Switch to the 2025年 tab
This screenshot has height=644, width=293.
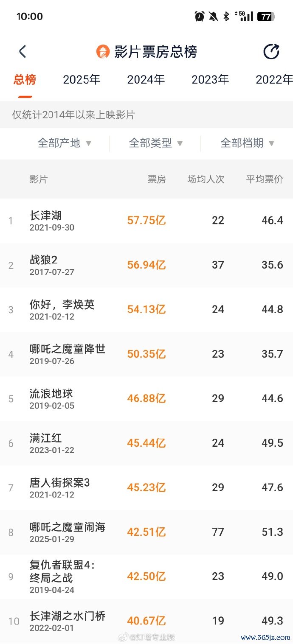(82, 80)
